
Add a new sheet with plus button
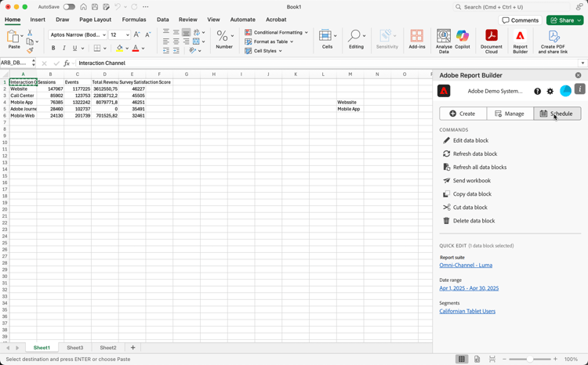pyautogui.click(x=132, y=348)
